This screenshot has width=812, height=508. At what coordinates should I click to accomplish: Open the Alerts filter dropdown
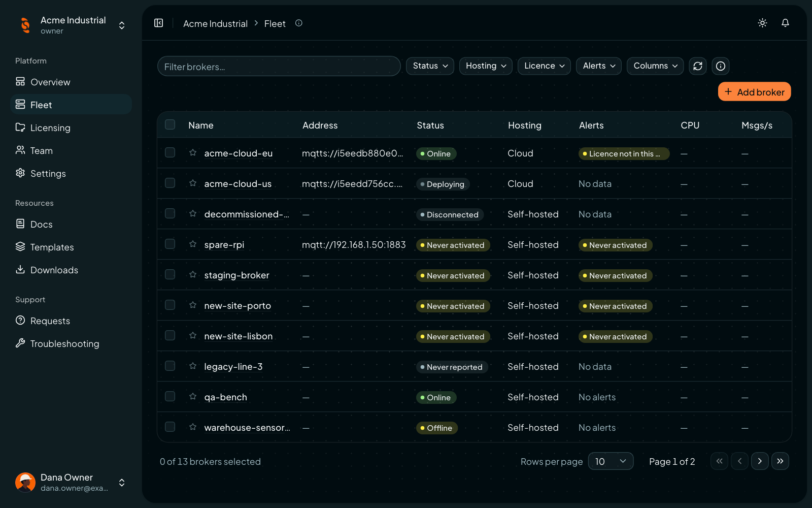point(599,66)
